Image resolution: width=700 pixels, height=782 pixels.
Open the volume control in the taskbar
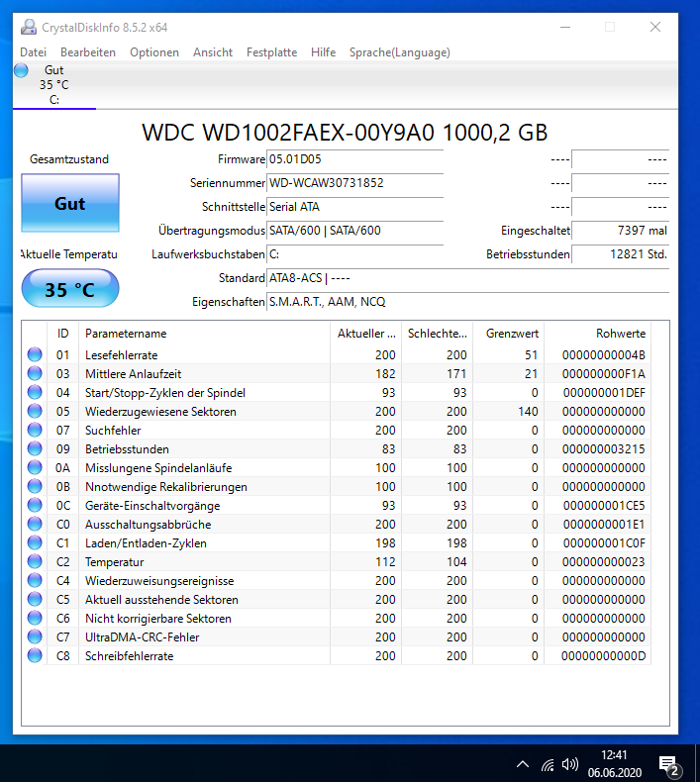coord(569,764)
